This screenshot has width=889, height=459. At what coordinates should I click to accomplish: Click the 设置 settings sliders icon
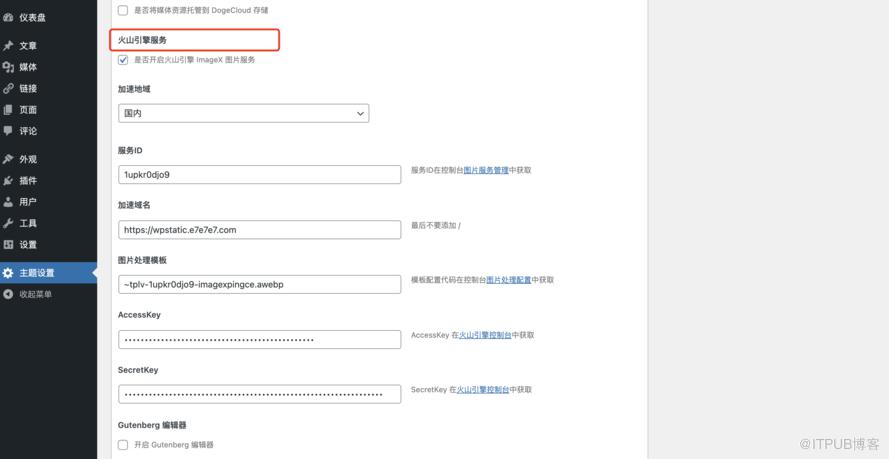pyautogui.click(x=8, y=245)
